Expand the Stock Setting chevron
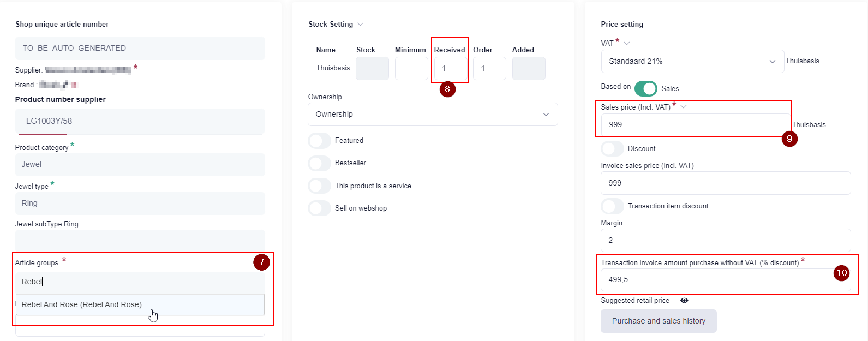 tap(360, 25)
